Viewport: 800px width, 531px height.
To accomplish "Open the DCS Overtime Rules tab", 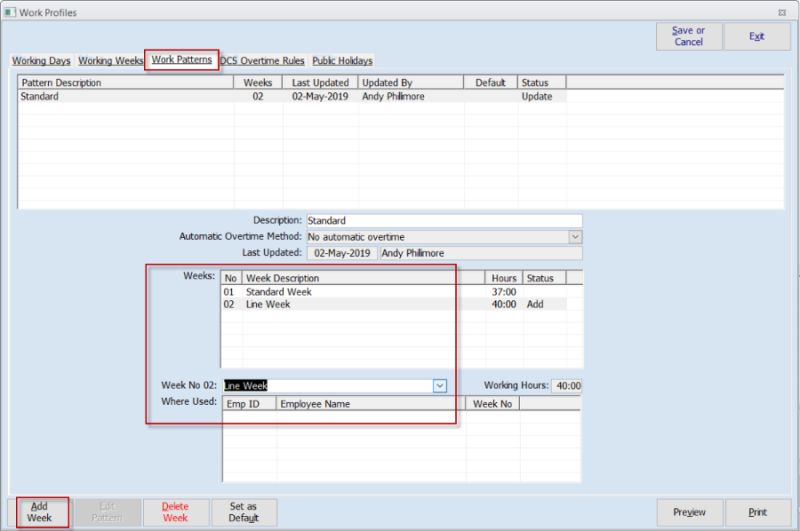I will [262, 61].
